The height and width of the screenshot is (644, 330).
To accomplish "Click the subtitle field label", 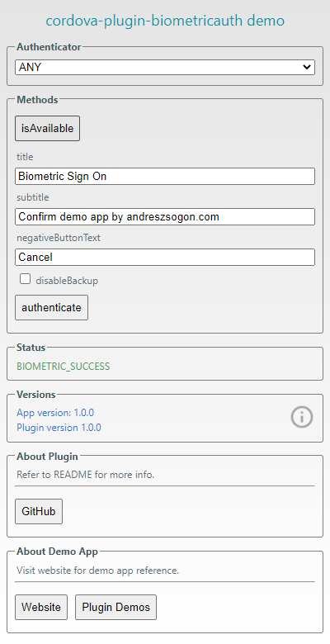I will pyautogui.click(x=33, y=197).
